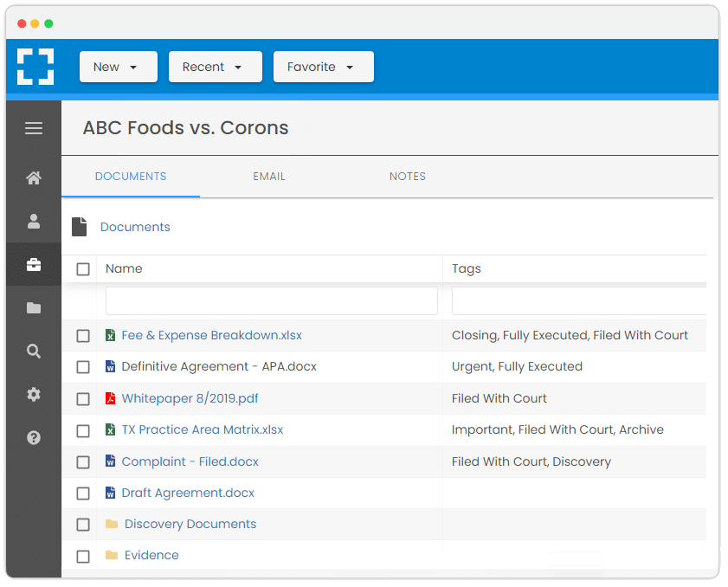This screenshot has height=587, width=728.
Task: Open the Contacts person icon
Action: click(34, 221)
